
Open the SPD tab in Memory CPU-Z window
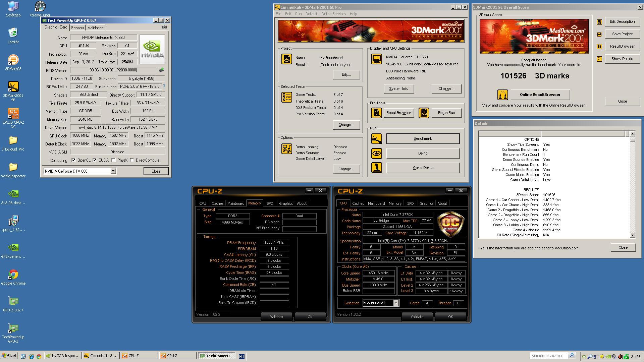point(270,203)
